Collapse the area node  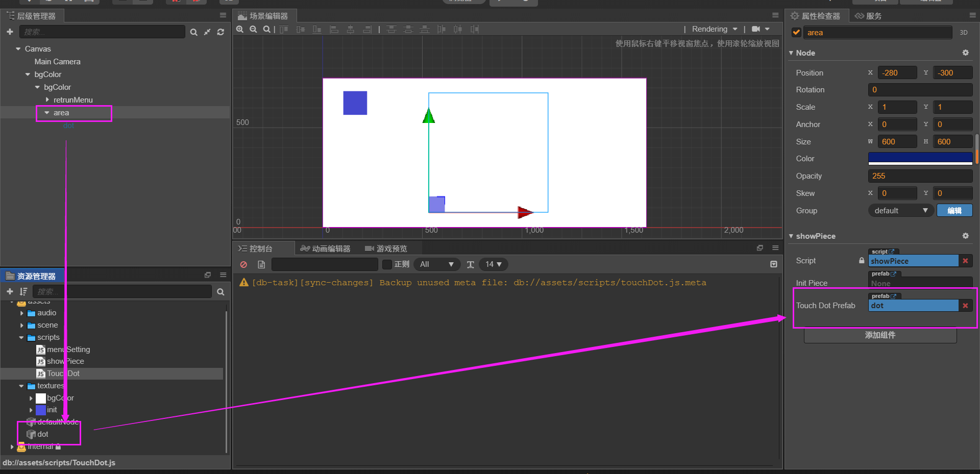pos(47,113)
